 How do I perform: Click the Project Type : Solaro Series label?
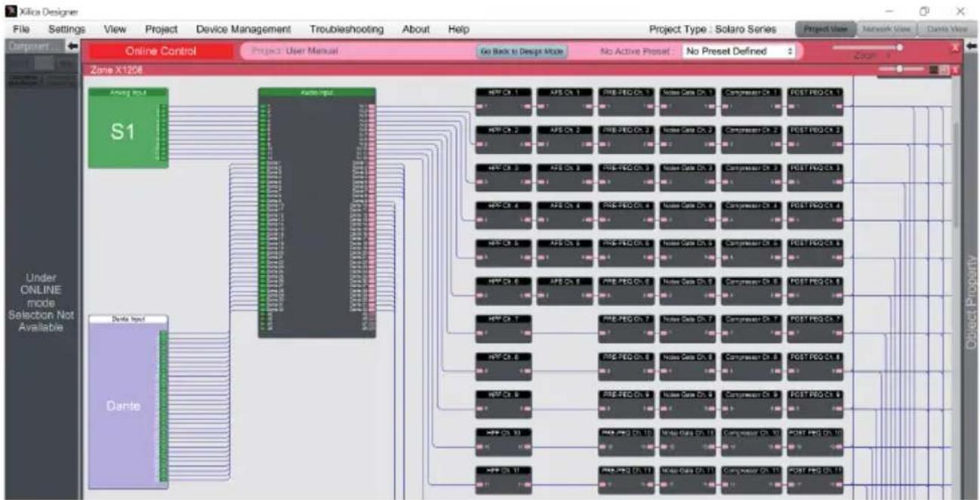(x=712, y=29)
